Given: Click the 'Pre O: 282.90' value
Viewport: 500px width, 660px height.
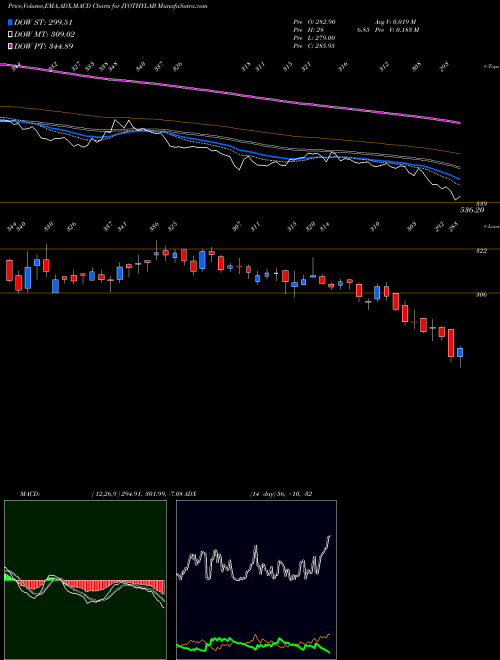Looking at the screenshot, I should coord(314,21).
